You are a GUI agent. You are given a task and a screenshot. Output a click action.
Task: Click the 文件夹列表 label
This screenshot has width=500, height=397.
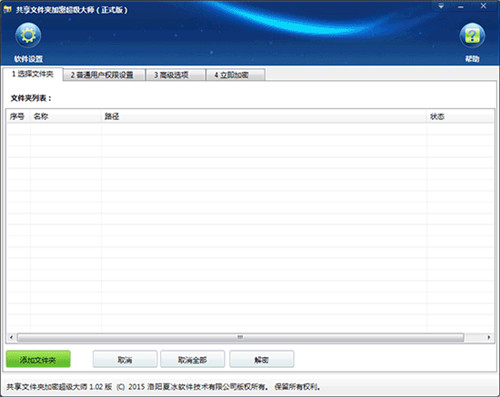pos(31,98)
